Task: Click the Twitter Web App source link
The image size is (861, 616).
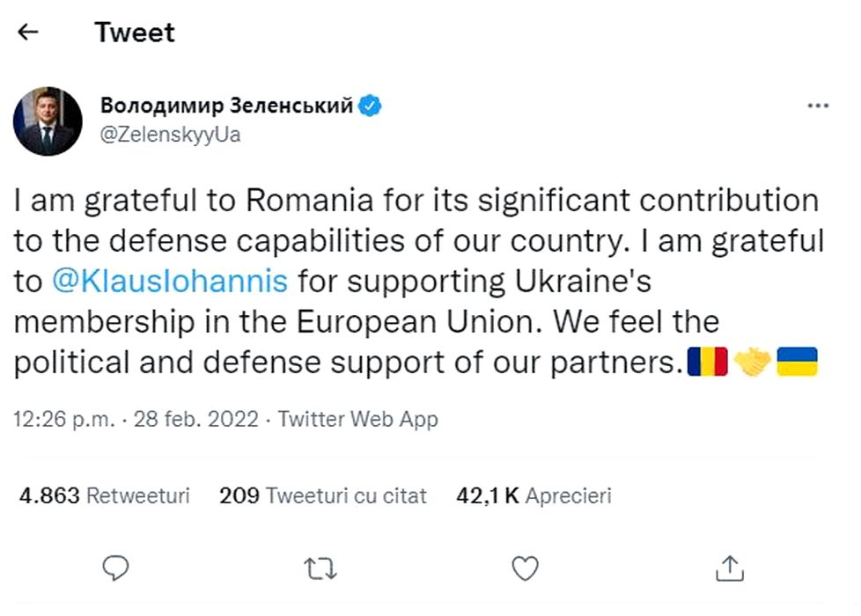Action: (357, 419)
